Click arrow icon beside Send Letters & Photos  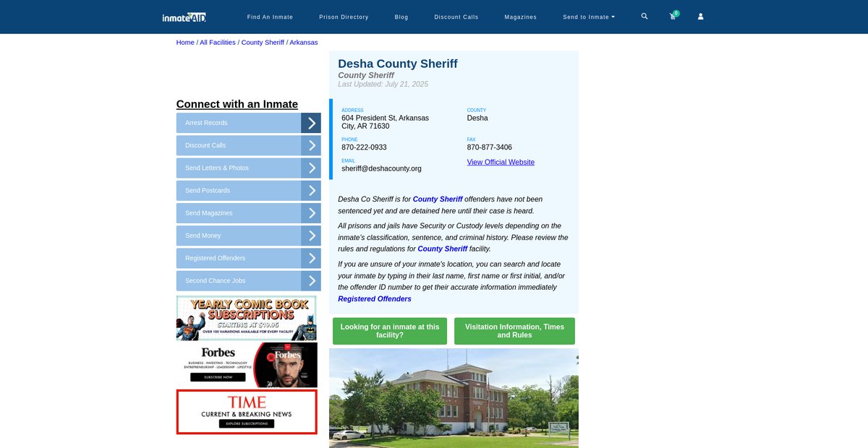tap(311, 168)
